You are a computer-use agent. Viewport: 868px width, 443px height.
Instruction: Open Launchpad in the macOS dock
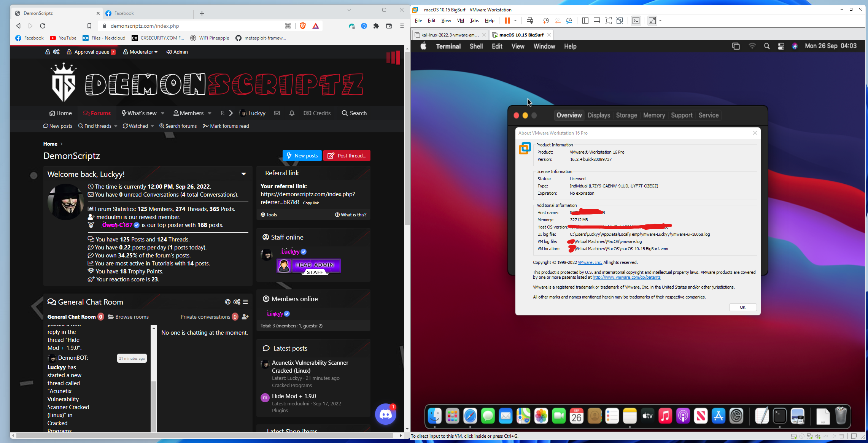[452, 416]
